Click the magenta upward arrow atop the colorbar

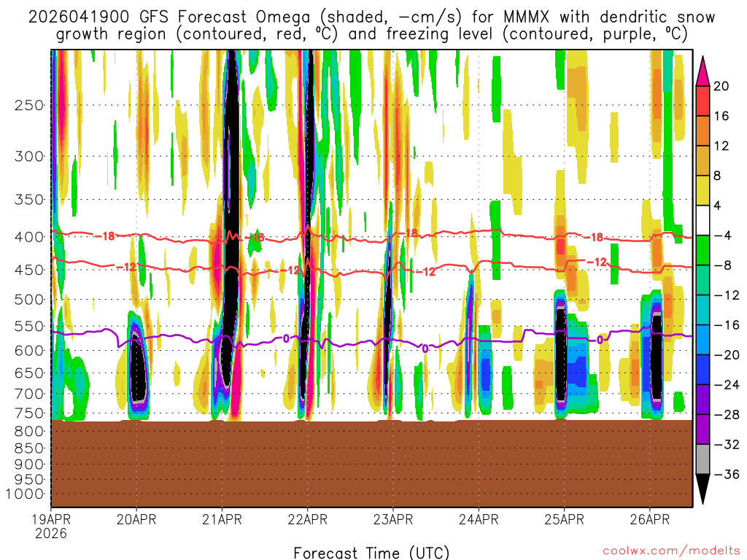click(x=703, y=70)
